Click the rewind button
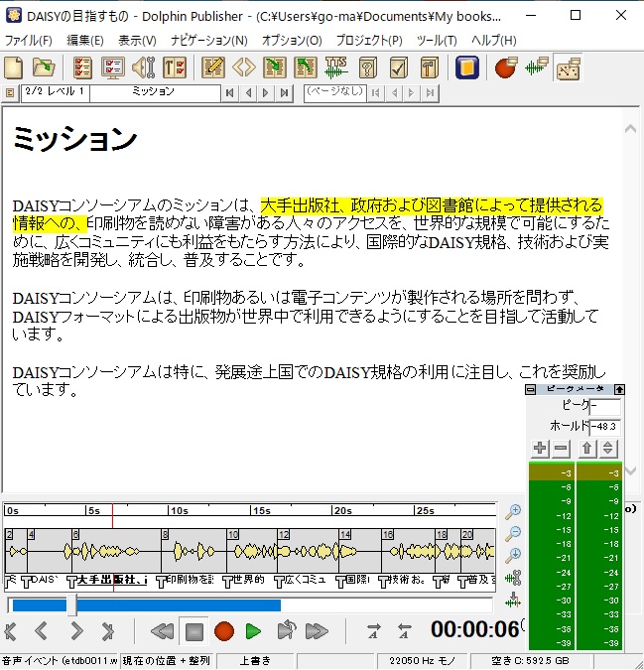The width and height of the screenshot is (644, 670). click(163, 631)
